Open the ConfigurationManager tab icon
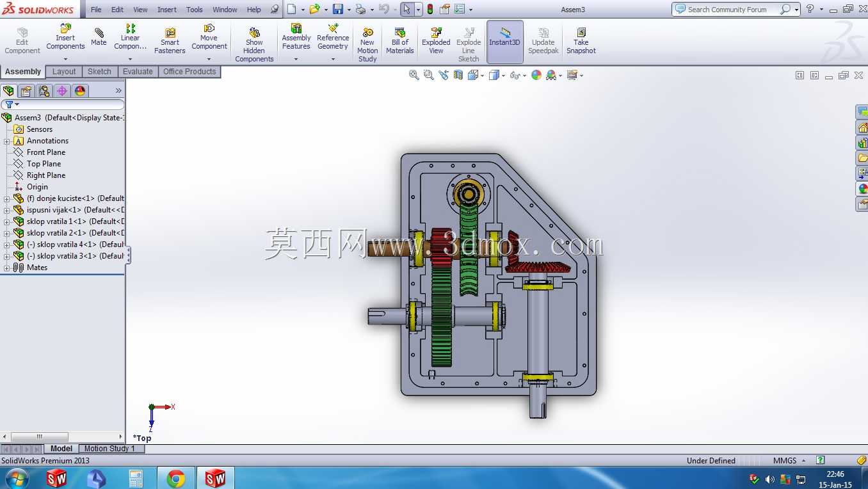Image resolution: width=868 pixels, height=489 pixels. (x=44, y=91)
